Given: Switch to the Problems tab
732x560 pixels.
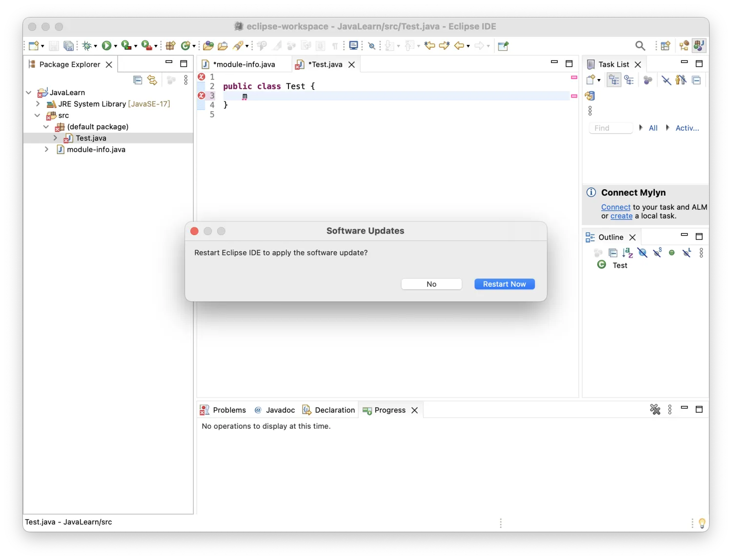Looking at the screenshot, I should pos(223,410).
